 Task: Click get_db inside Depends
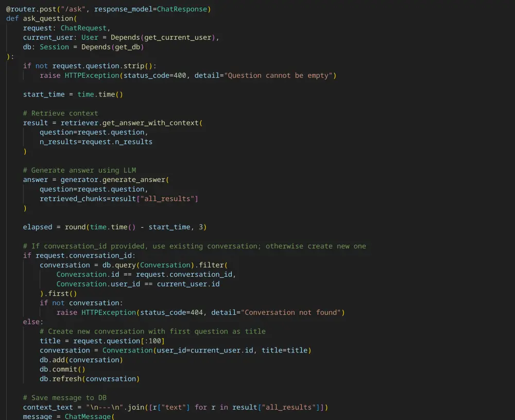(x=127, y=47)
